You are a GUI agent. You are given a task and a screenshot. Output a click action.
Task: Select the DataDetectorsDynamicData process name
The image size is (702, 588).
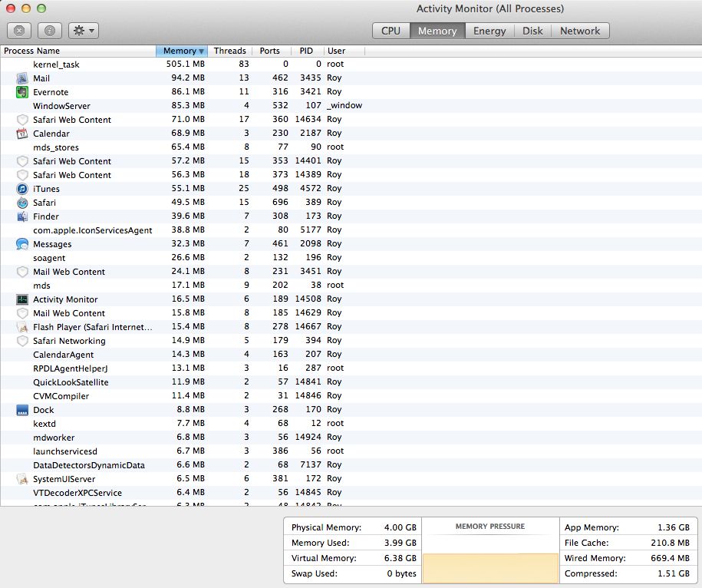(89, 465)
